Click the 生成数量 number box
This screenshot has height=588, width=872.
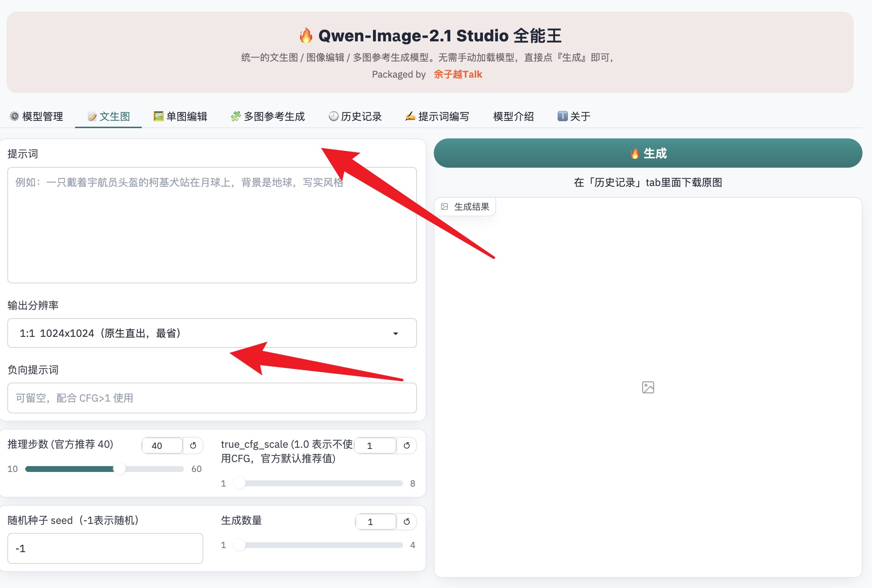tap(376, 522)
